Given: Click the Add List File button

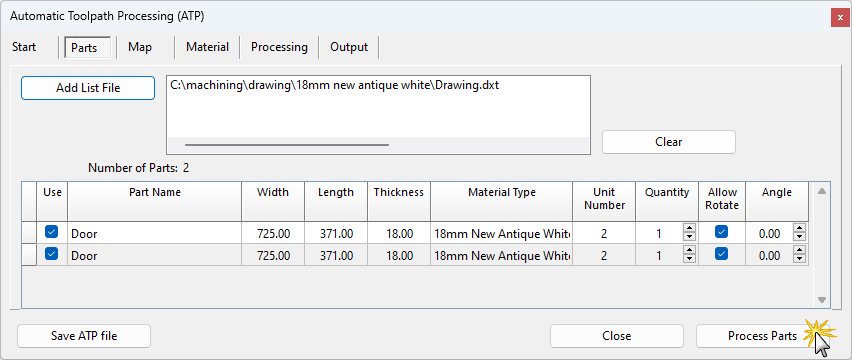Looking at the screenshot, I should 88,88.
